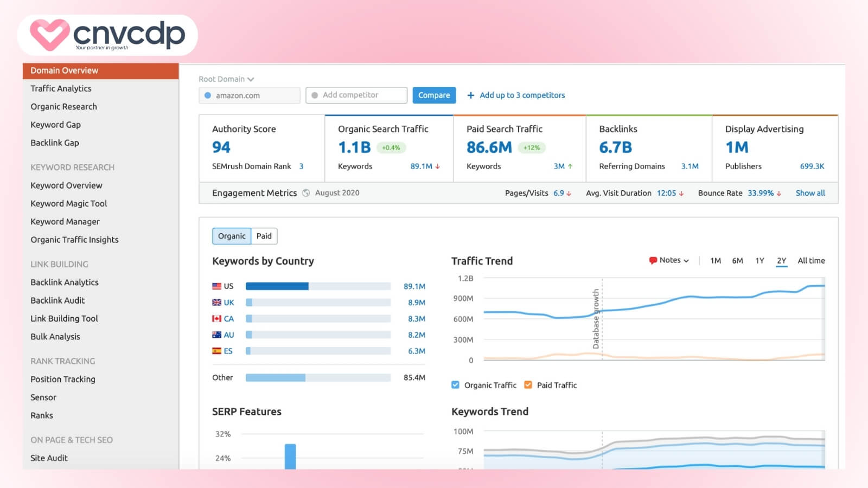Click the up arrow beside 3M keywords
Image resolution: width=868 pixels, height=488 pixels.
tap(570, 166)
